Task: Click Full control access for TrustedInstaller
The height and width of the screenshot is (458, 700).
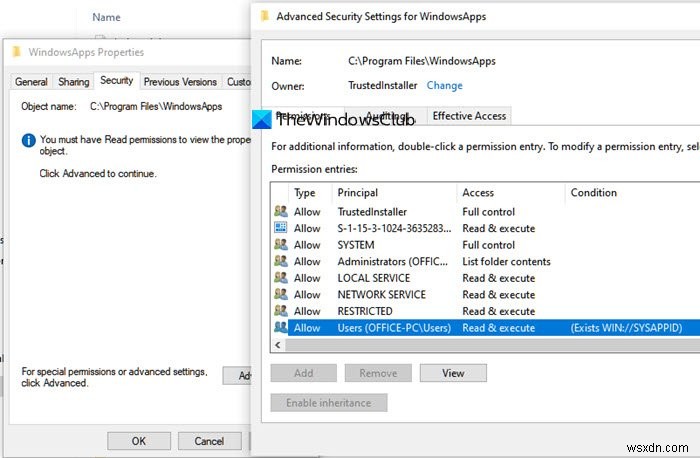Action: [x=488, y=212]
